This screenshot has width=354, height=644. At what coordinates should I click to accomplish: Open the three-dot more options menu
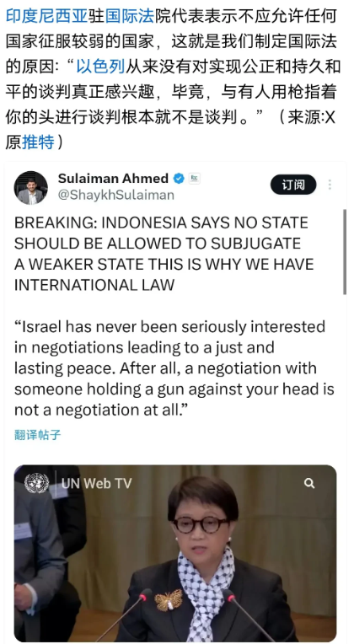coord(330,185)
